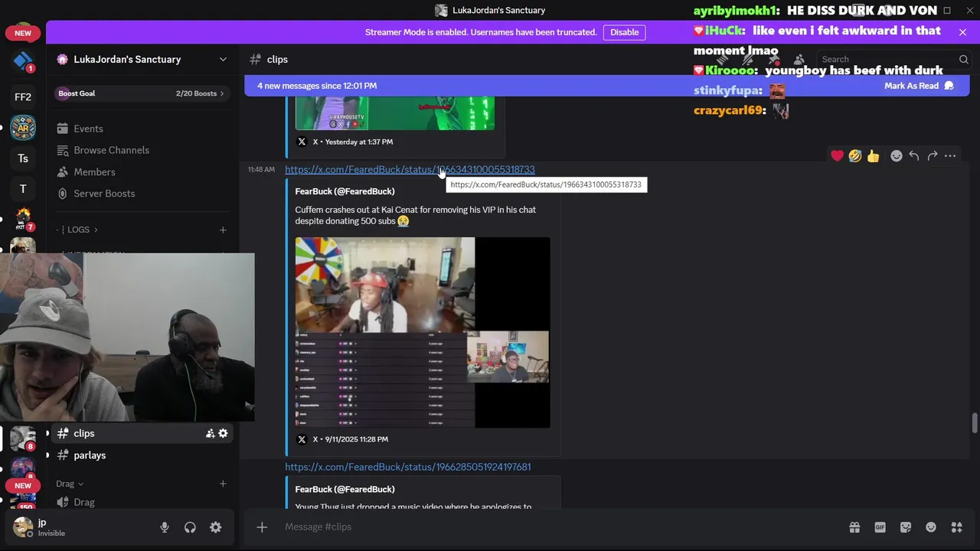Open the Threads icon in the header
The image size is (980, 551).
tap(722, 59)
